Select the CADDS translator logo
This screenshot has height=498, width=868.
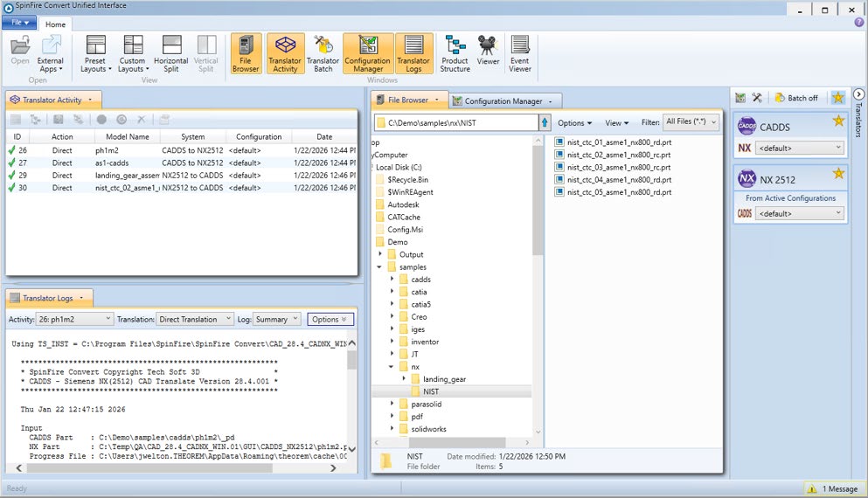[x=746, y=126]
